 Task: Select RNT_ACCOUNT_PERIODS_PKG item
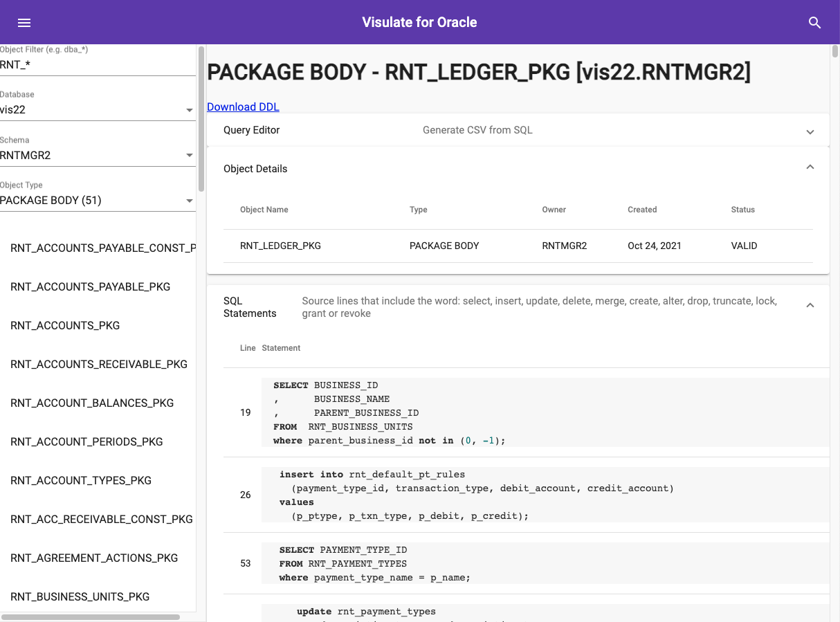click(x=86, y=441)
